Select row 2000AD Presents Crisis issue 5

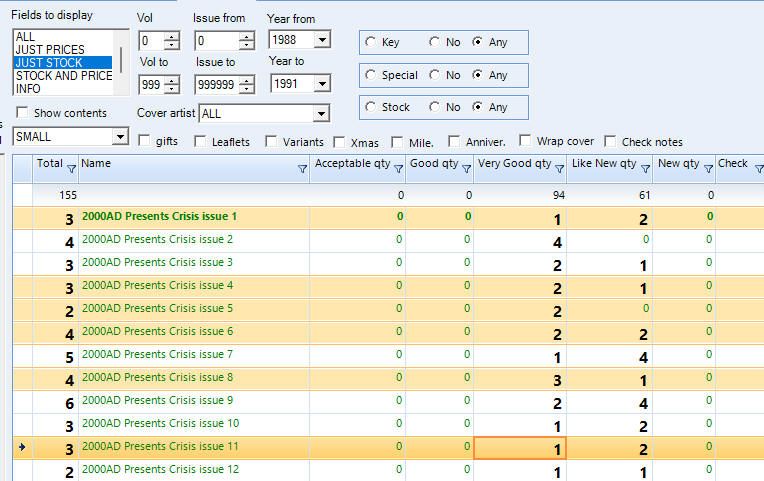coord(388,310)
